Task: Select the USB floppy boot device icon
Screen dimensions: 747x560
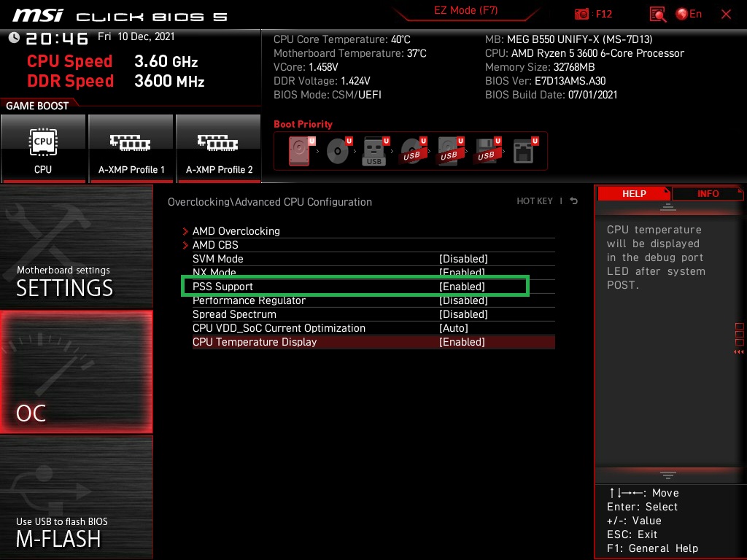Action: click(x=487, y=151)
